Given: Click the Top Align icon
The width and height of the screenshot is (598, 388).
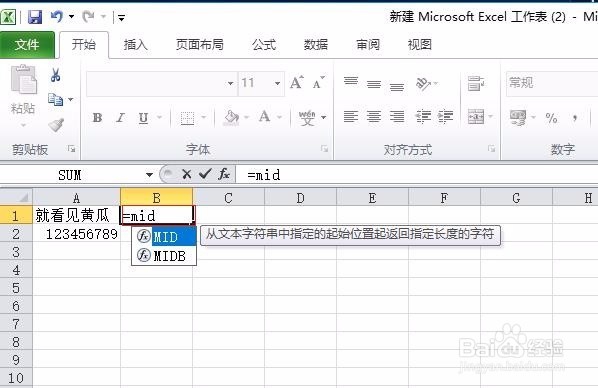Looking at the screenshot, I should pyautogui.click(x=351, y=82).
